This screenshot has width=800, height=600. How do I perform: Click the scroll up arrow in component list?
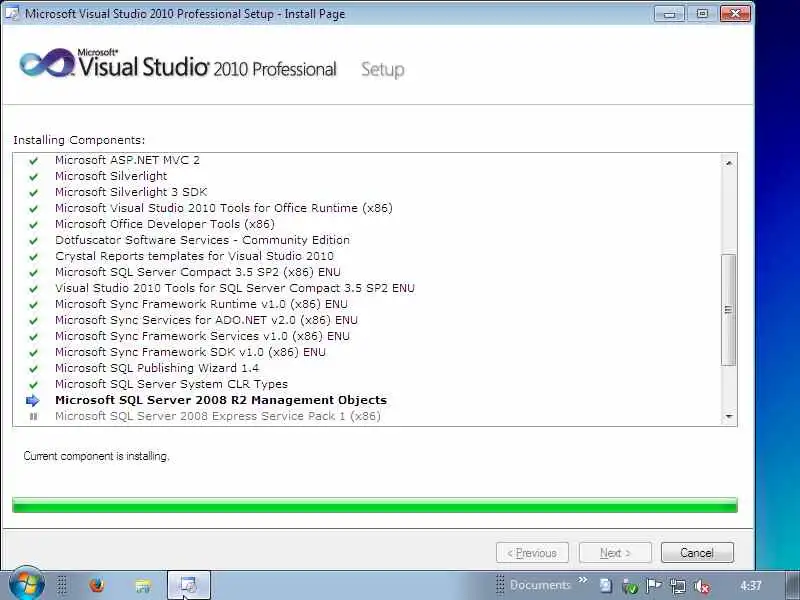[729, 163]
